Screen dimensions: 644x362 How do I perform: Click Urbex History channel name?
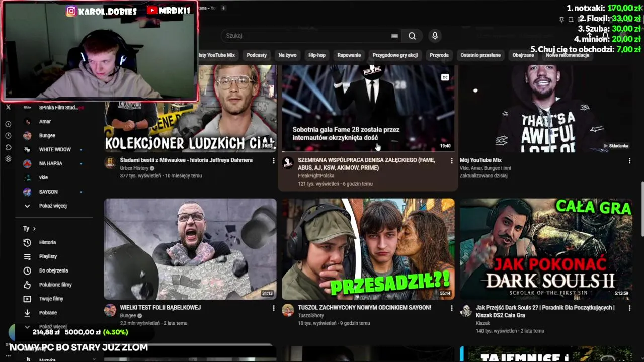[134, 168]
